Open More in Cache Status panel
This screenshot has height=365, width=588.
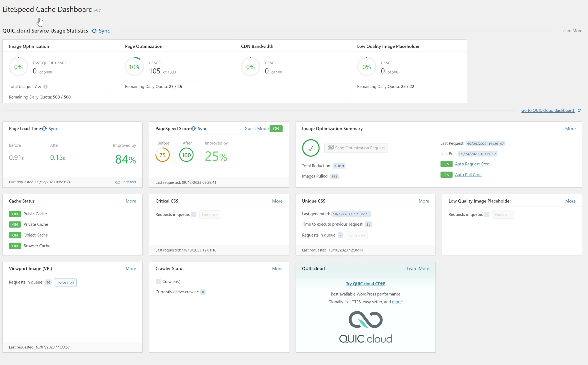click(131, 201)
